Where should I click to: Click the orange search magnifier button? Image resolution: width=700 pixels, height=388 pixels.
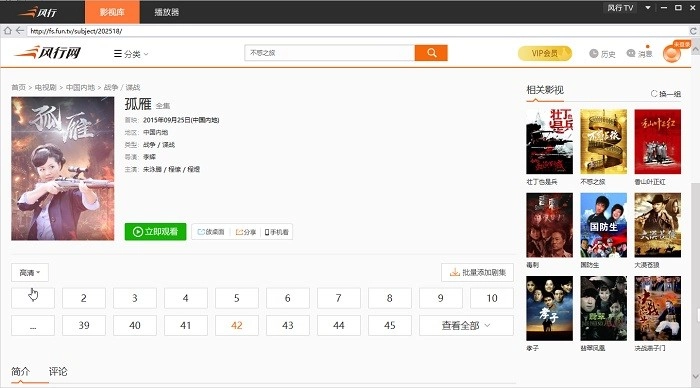(431, 53)
